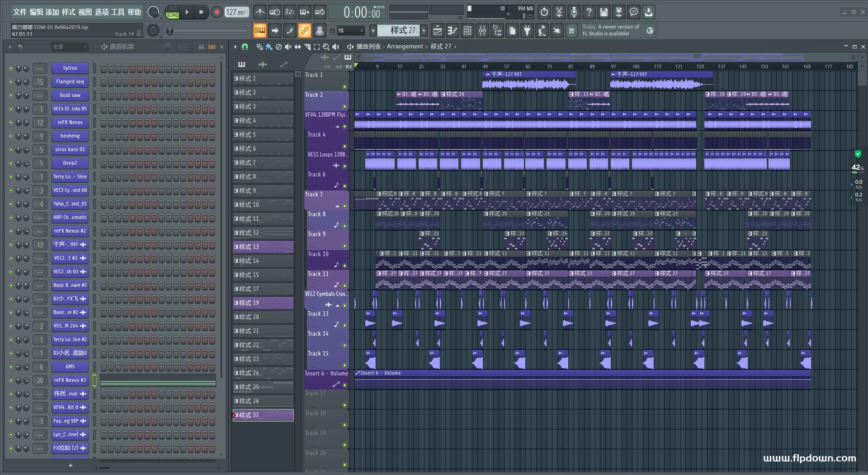Click the main volume knob

tap(153, 12)
